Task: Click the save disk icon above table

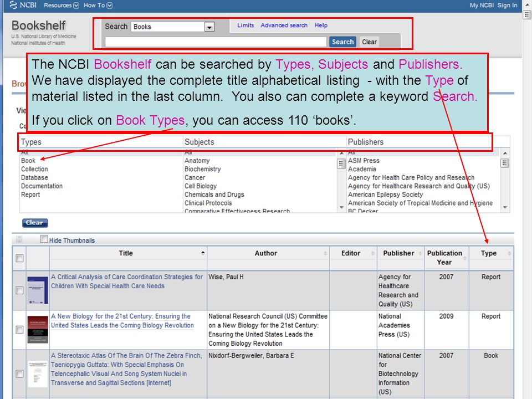Action: click(x=19, y=239)
